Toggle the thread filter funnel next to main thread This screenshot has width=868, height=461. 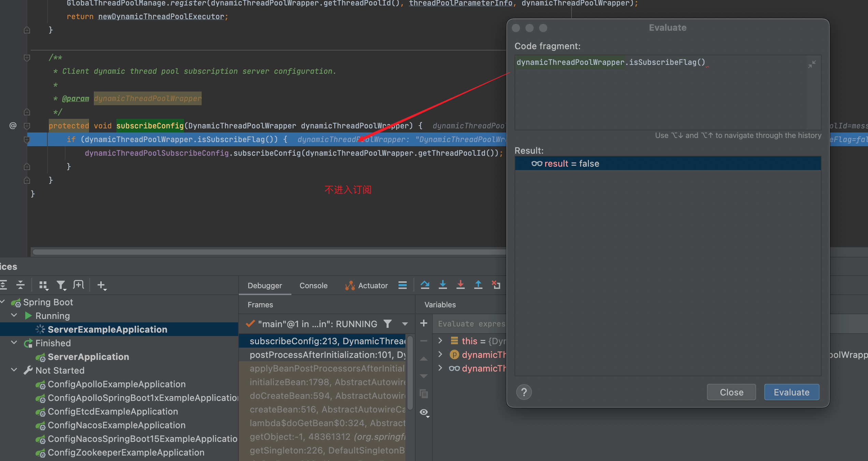[388, 324]
